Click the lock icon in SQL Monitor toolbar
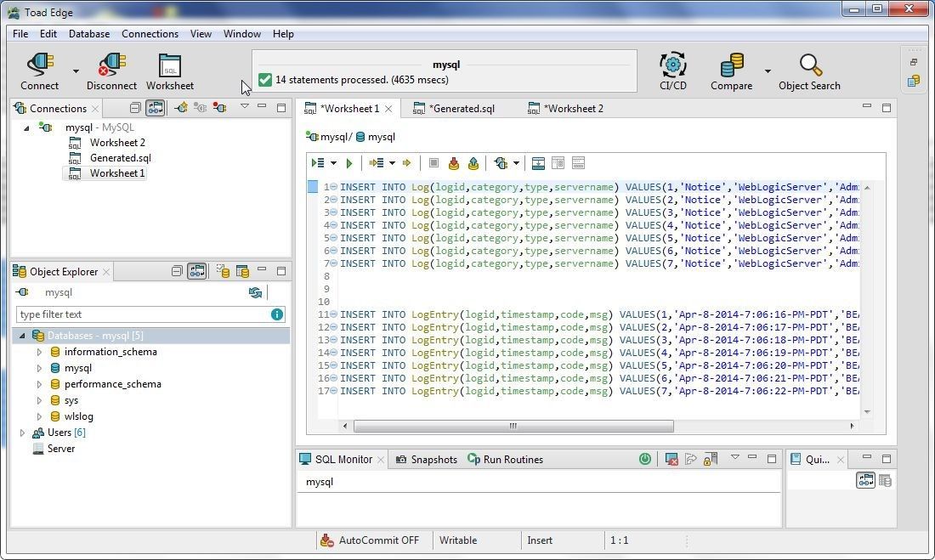Screen dimensions: 935x560 711,459
